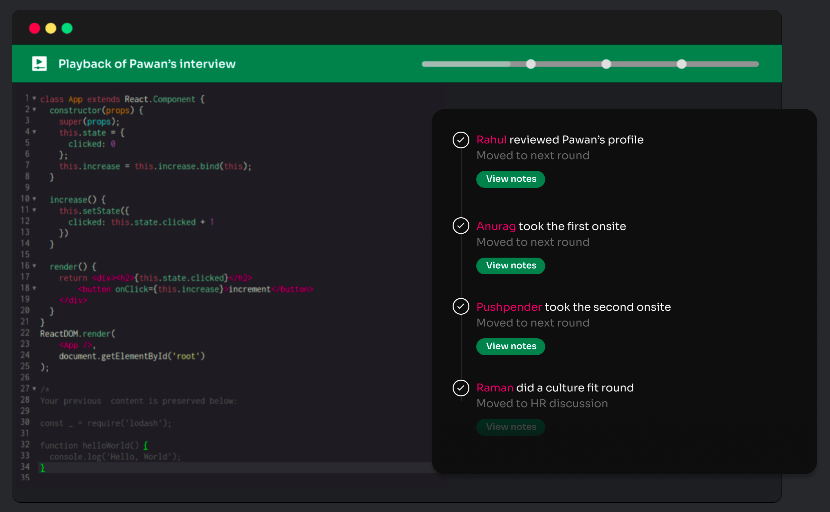
Task: View notes for Raman's culture fit round
Action: click(x=511, y=427)
